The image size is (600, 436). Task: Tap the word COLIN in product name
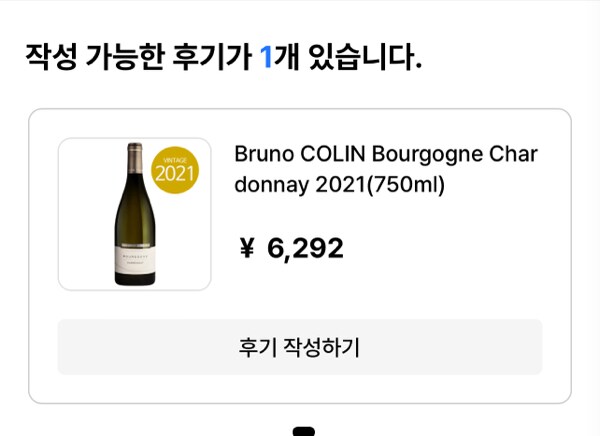pos(333,154)
